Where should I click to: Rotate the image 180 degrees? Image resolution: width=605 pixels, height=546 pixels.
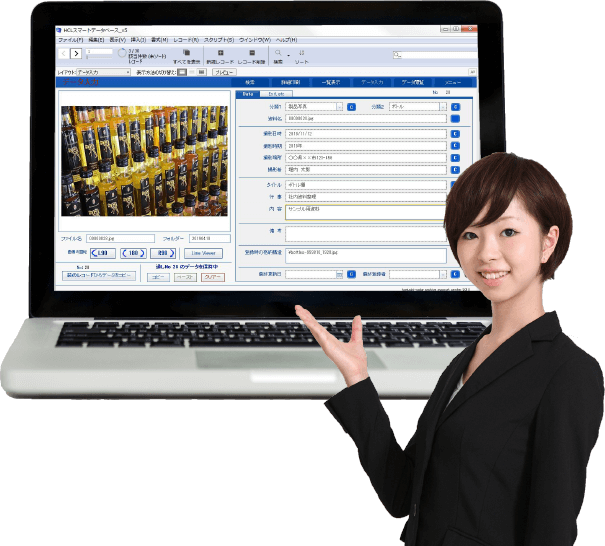click(133, 253)
